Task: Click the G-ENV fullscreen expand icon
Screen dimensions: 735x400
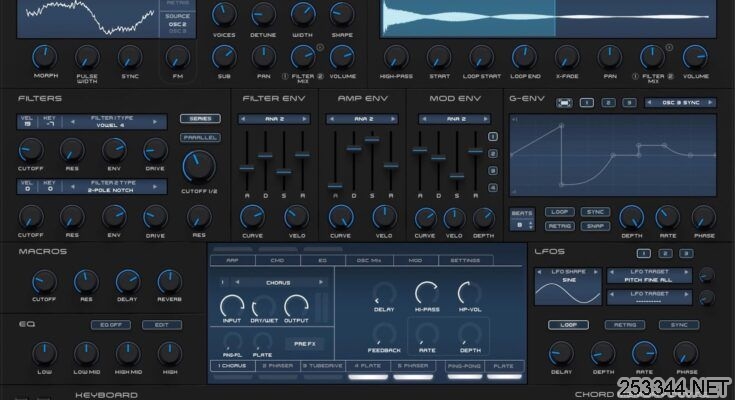Action: point(564,103)
